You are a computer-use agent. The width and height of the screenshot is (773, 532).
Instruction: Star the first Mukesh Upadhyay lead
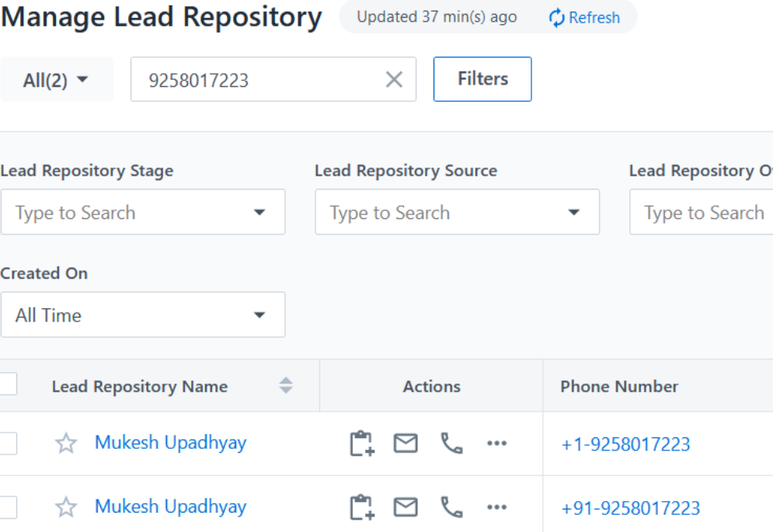pyautogui.click(x=66, y=443)
